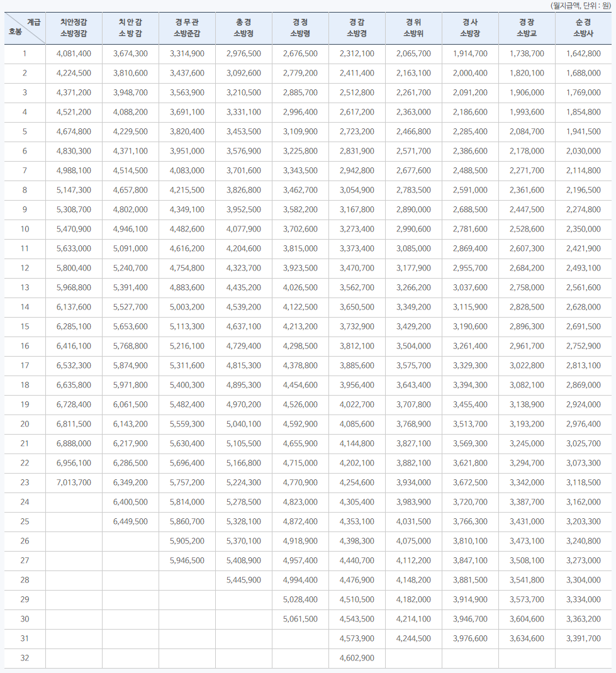Viewport: 616px width, 673px height.
Task: Select the value 3,391,700
Action: [x=584, y=638]
